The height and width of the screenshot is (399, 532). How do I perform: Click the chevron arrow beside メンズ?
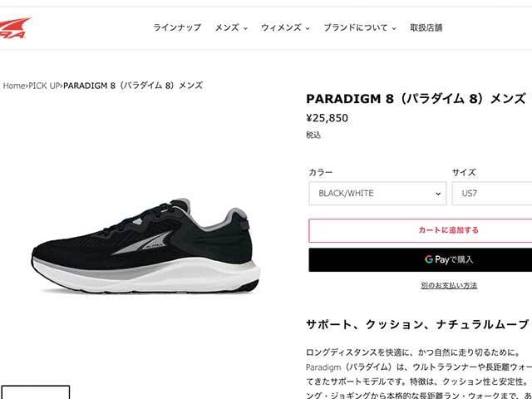coord(245,28)
